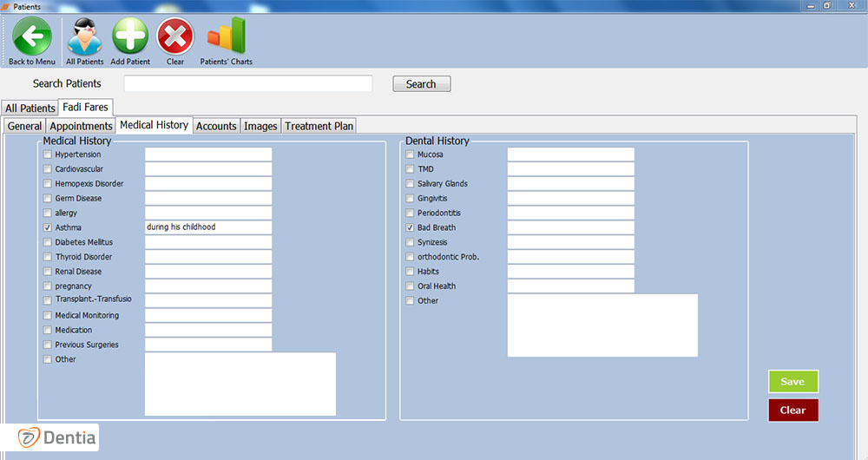Uncheck the Asthma checkbox
Image resolution: width=868 pixels, height=460 pixels.
point(48,227)
